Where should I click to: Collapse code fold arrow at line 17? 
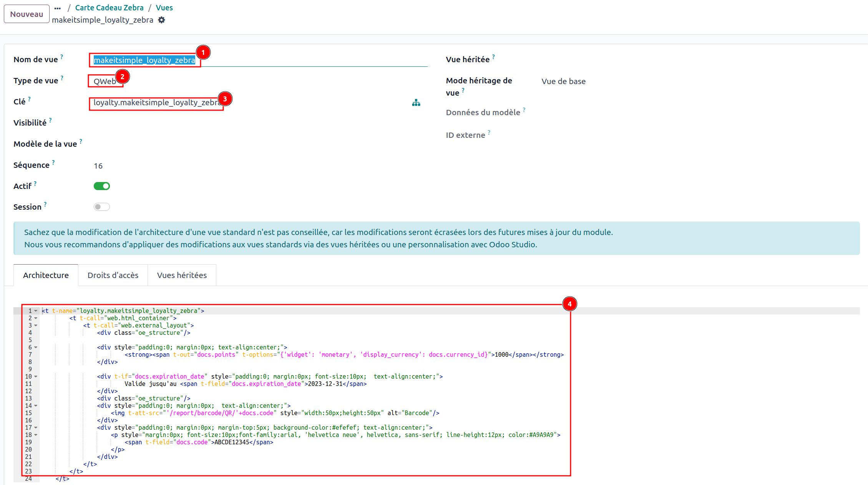click(x=36, y=427)
